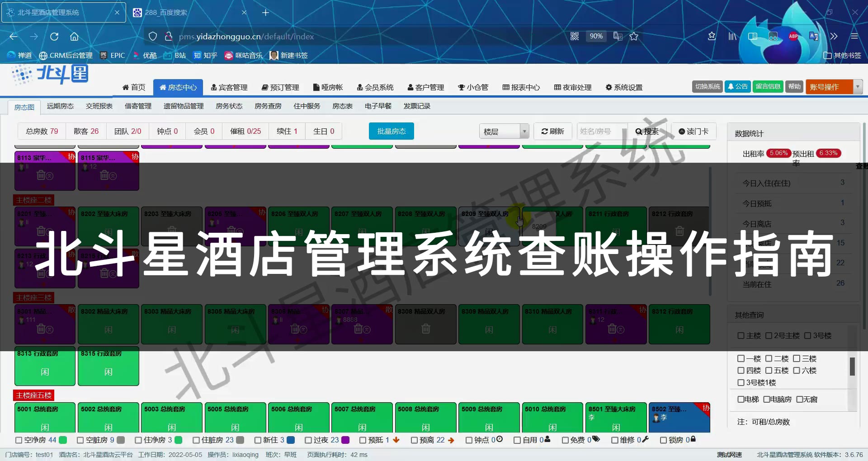Switch to the 交班报表 tab

point(99,106)
